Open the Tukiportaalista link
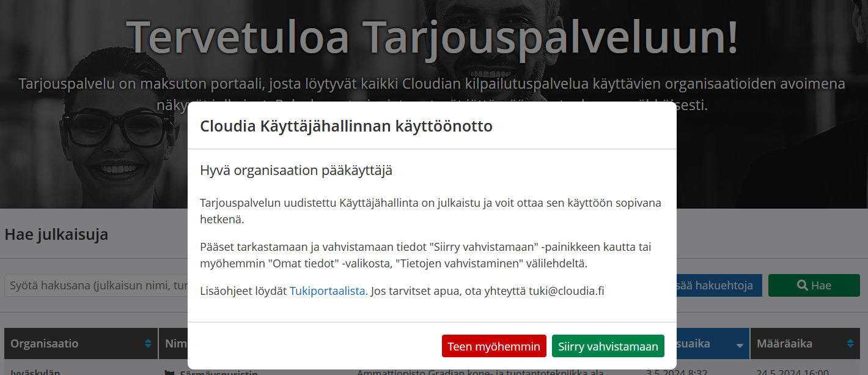 pos(329,291)
